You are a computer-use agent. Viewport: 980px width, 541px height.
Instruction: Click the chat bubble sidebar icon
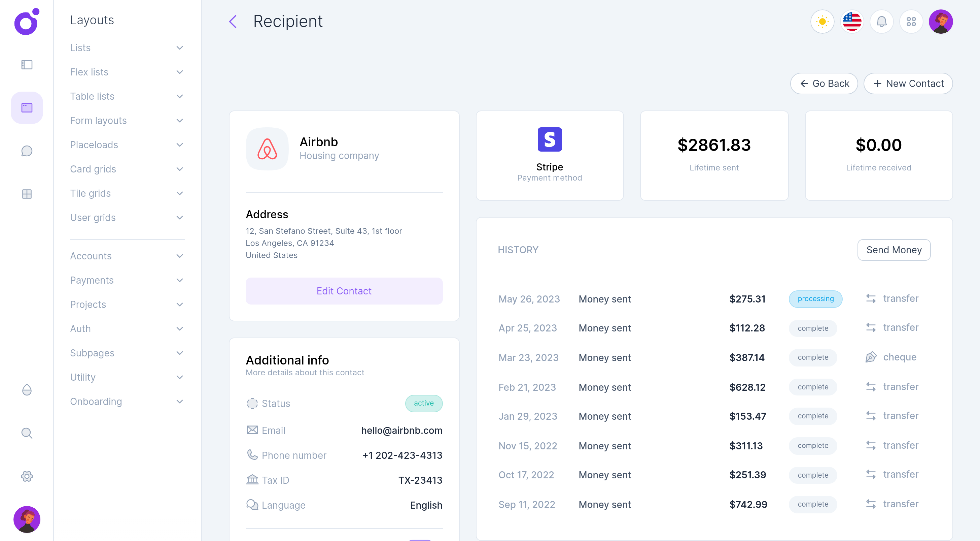pos(27,151)
